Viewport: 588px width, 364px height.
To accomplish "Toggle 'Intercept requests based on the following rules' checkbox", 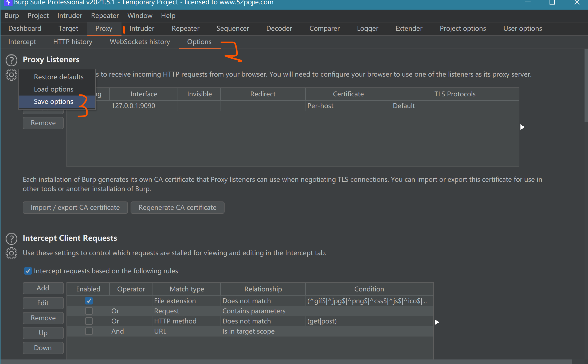I will click(28, 271).
